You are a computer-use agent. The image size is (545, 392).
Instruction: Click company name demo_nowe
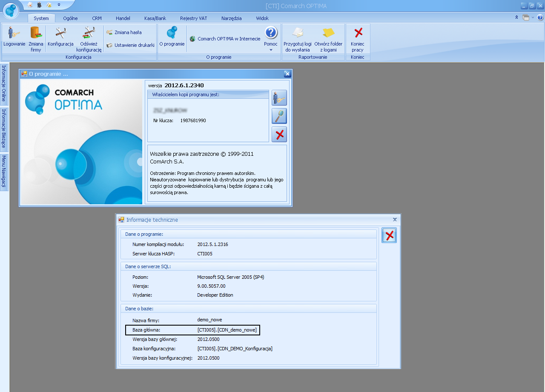coord(209,320)
